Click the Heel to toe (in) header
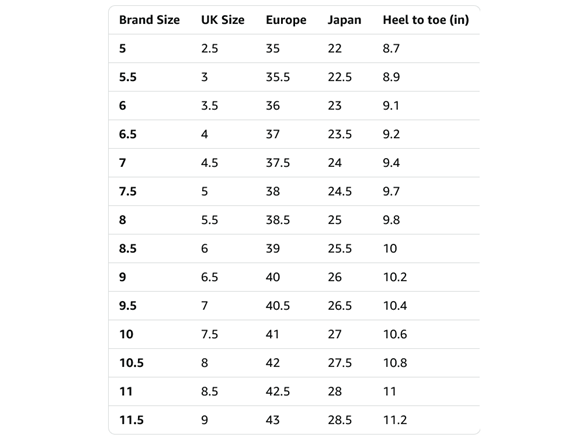588x441 pixels. 426,20
